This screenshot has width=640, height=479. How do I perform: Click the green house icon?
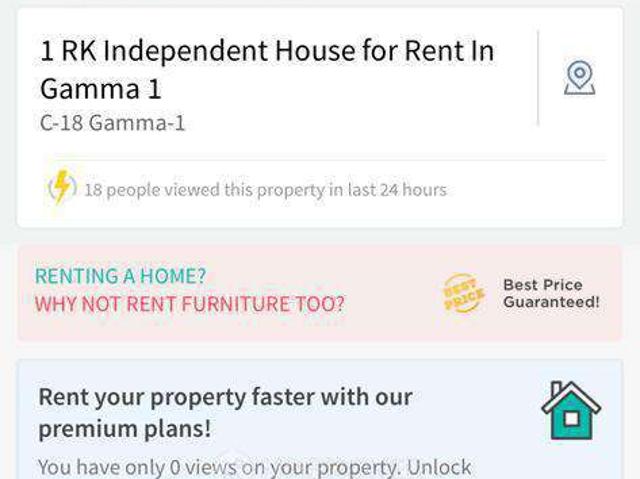click(571, 411)
